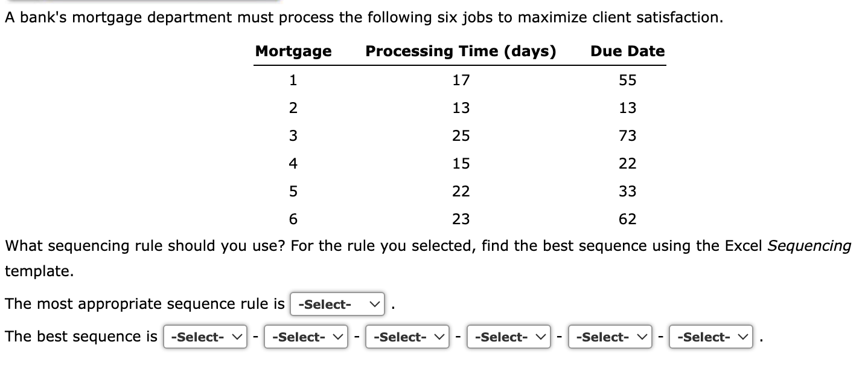Click the dropdown chevron beside sequence rule
868x388 pixels.
(374, 304)
